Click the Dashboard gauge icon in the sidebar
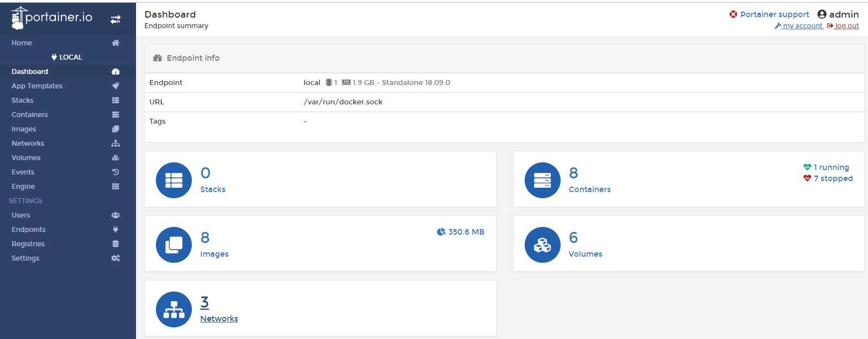Viewport: 868px width, 339px height. (x=116, y=71)
